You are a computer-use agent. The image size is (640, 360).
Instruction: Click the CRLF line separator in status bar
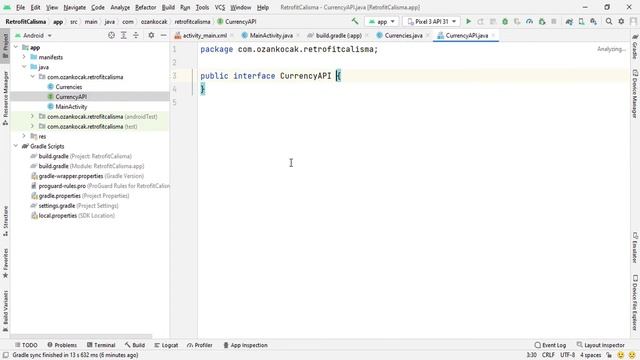tap(548, 355)
